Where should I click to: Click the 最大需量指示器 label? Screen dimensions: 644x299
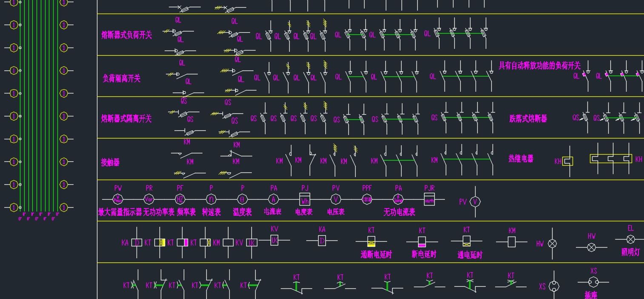tap(120, 212)
